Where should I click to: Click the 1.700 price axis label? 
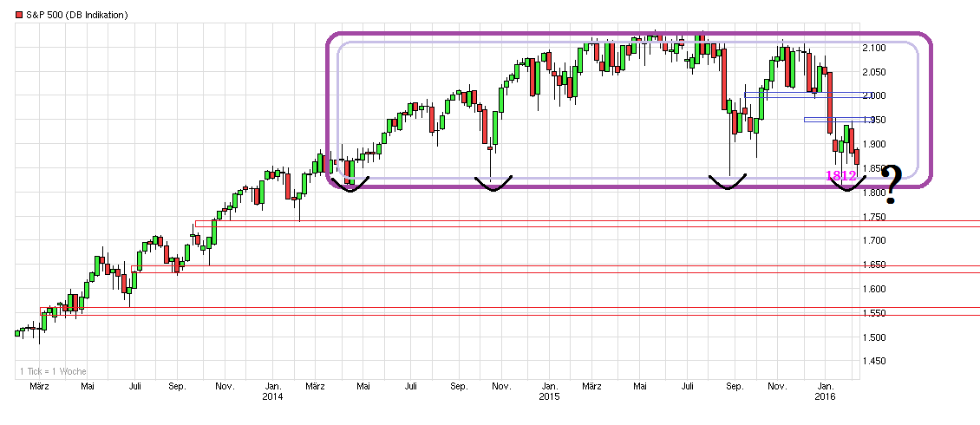876,240
